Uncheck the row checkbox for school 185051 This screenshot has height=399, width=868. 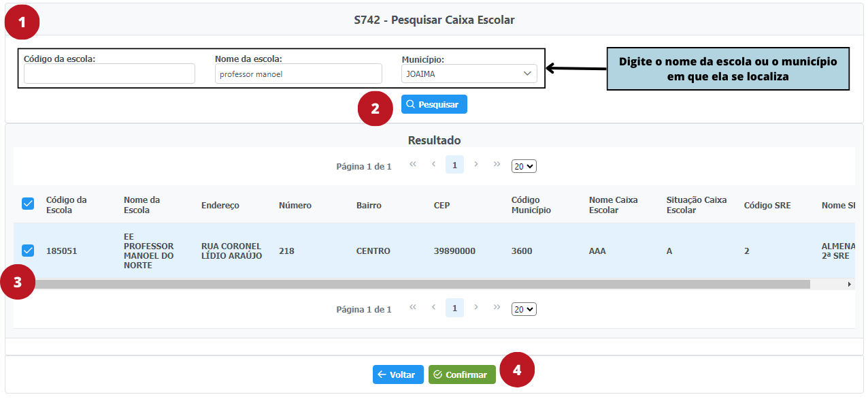pos(28,251)
